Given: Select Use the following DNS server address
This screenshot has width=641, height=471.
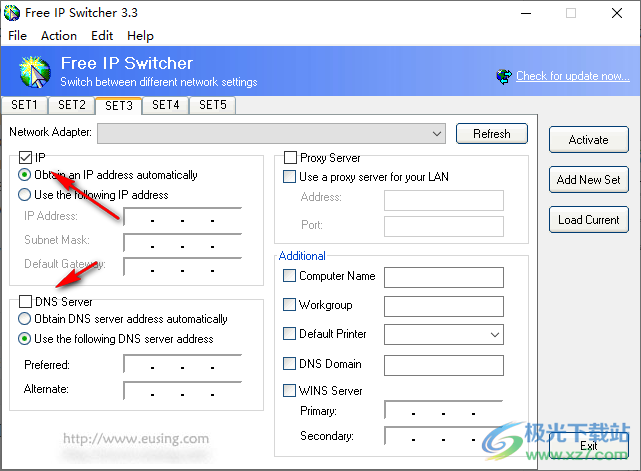Looking at the screenshot, I should coord(25,339).
